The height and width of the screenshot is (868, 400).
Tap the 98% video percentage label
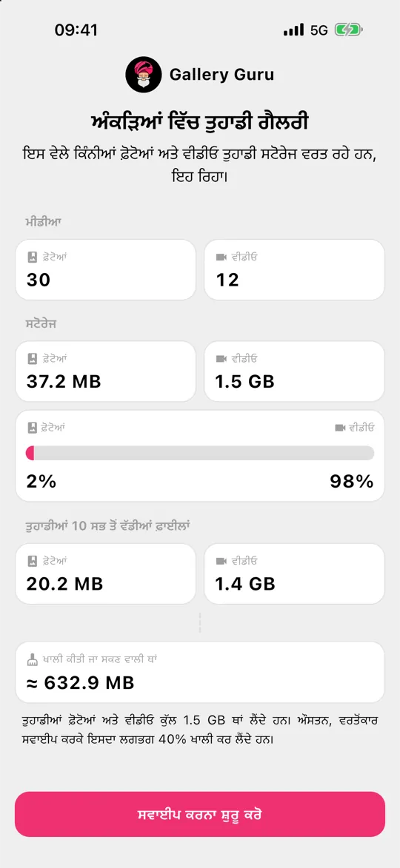coord(352,482)
